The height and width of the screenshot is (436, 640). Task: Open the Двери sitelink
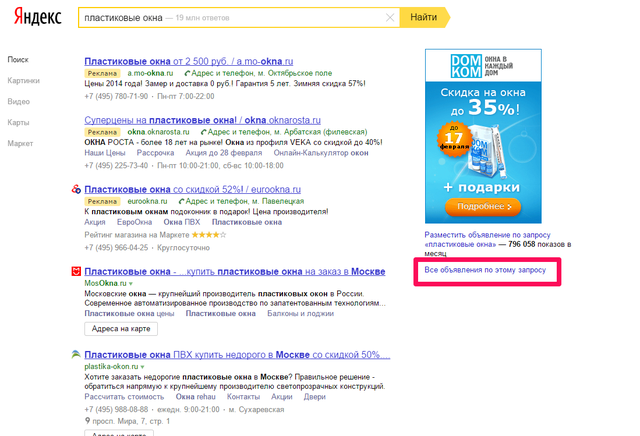pyautogui.click(x=315, y=397)
